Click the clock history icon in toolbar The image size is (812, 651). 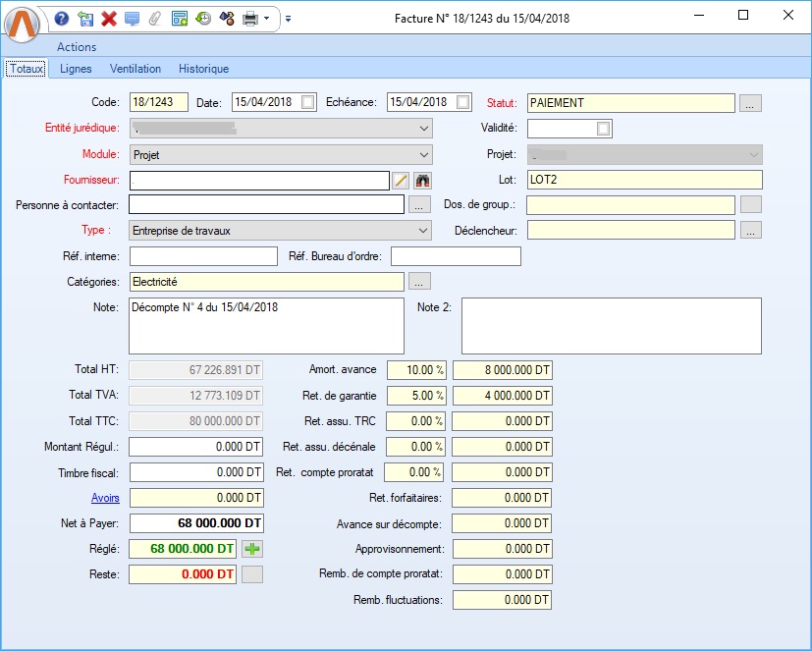pyautogui.click(x=203, y=19)
